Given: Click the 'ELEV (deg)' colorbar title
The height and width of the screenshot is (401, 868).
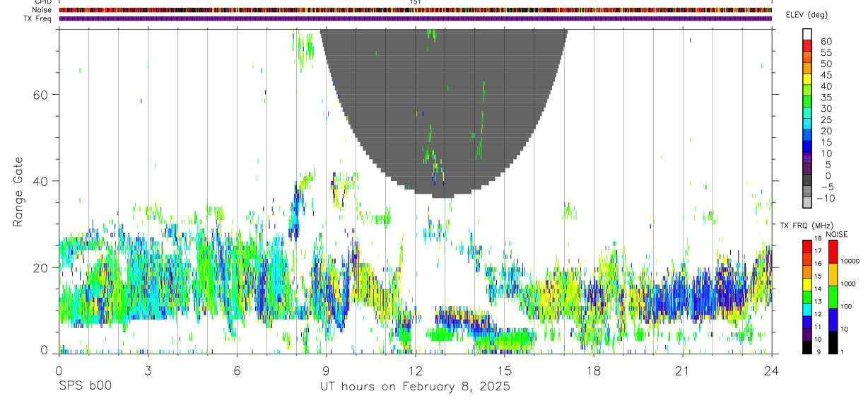Looking at the screenshot, I should pos(807,15).
